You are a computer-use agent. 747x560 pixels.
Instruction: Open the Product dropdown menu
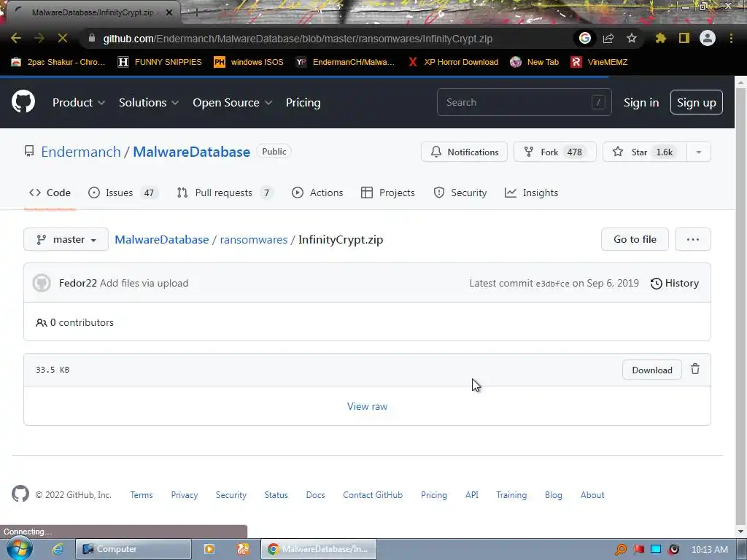[x=79, y=102]
